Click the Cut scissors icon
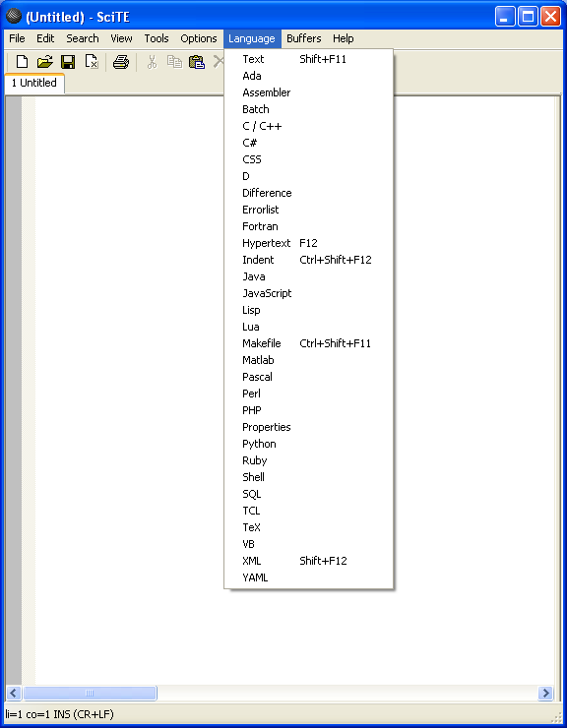The image size is (567, 728). [152, 62]
